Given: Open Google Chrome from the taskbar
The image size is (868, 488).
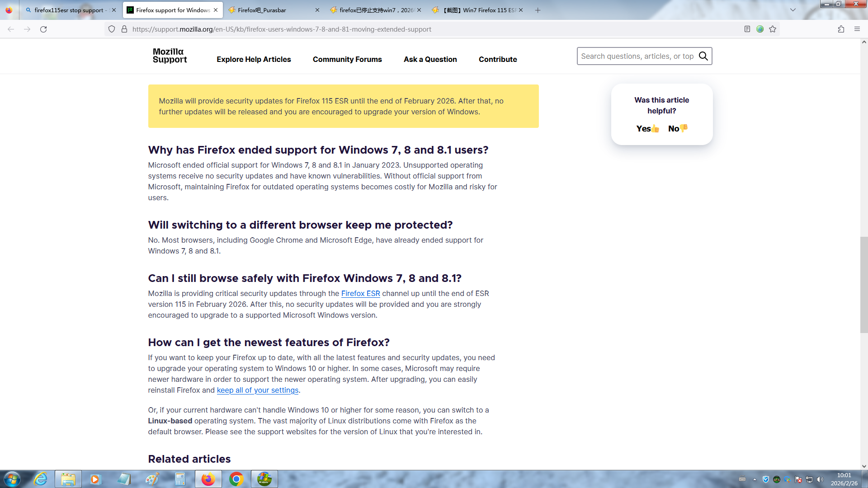Looking at the screenshot, I should [x=236, y=479].
